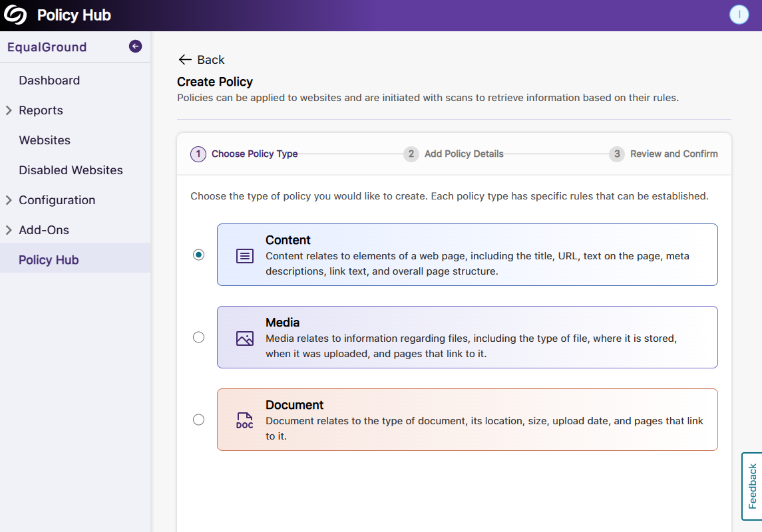Click the Content policy list icon

[245, 255]
